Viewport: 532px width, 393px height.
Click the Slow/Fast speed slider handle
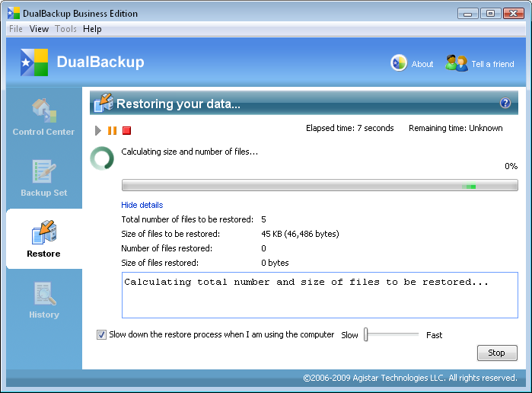[366, 334]
